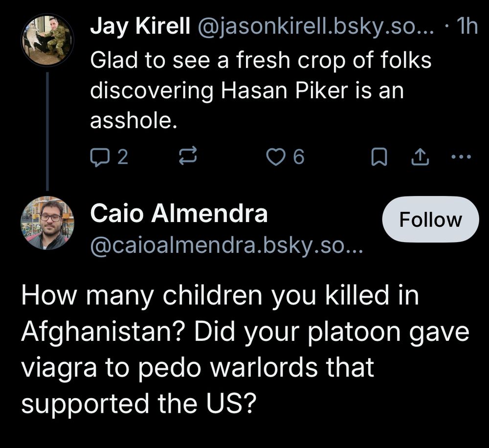Like the post with the heart icon

[275, 157]
